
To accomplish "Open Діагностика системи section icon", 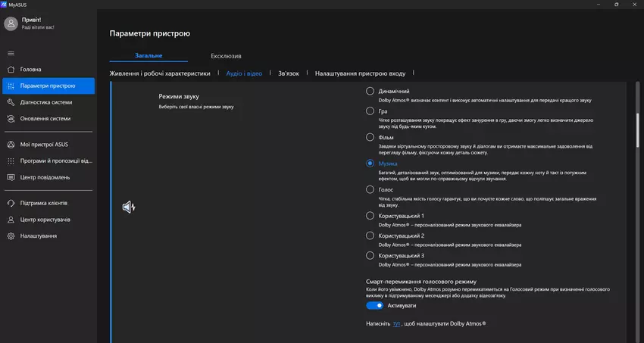I will pos(11,102).
